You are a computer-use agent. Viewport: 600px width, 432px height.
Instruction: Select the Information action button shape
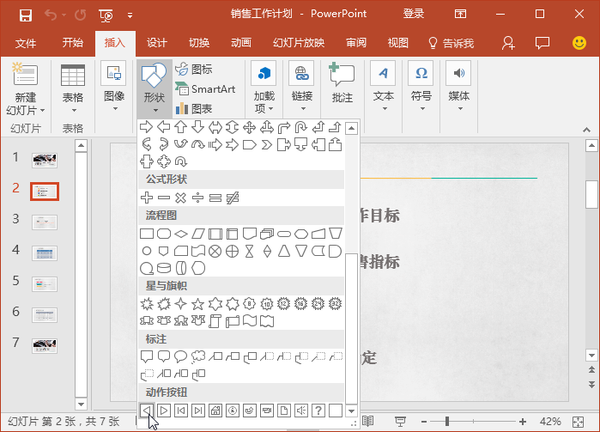[x=233, y=411]
